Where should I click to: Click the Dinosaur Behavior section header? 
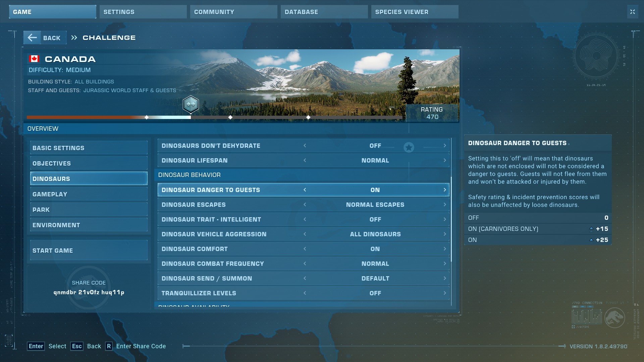pos(303,175)
